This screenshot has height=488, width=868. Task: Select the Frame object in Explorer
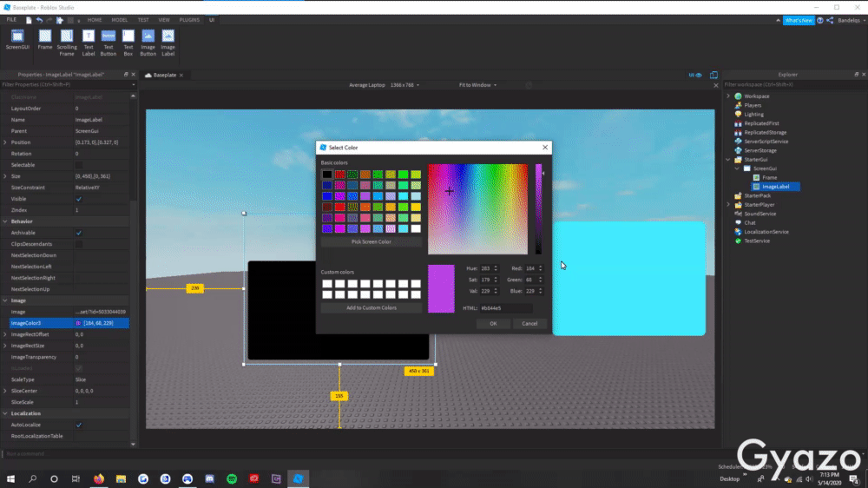tap(769, 177)
